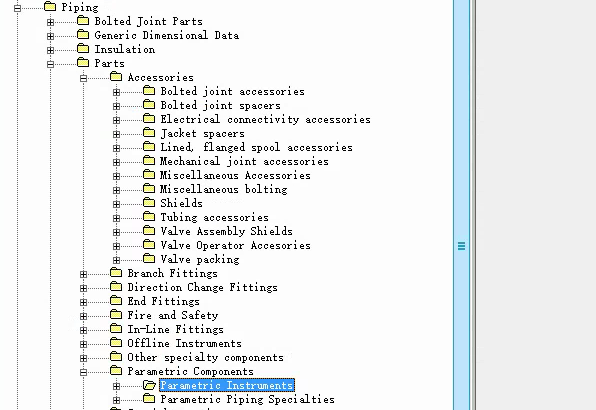The width and height of the screenshot is (596, 410).
Task: Click the Shields folder icon
Action: 149,203
